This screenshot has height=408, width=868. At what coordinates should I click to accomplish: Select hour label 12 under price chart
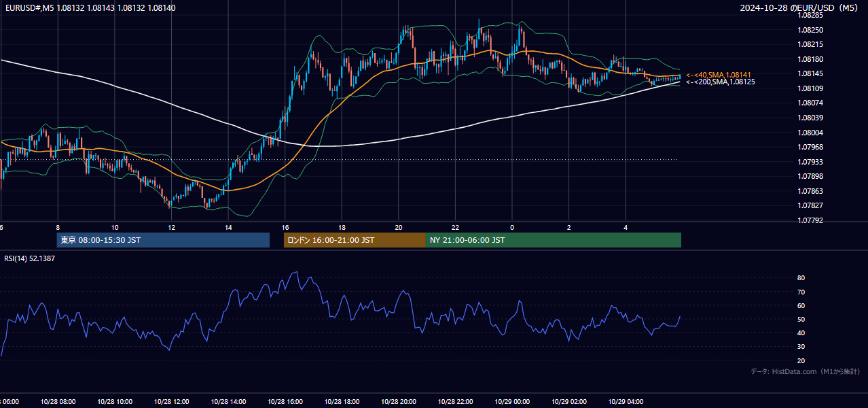172,227
